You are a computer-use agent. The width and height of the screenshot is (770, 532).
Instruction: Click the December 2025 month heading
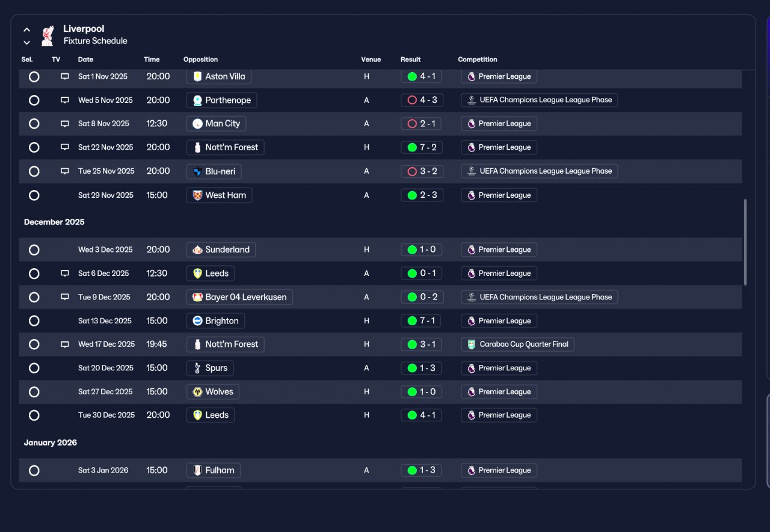click(54, 222)
